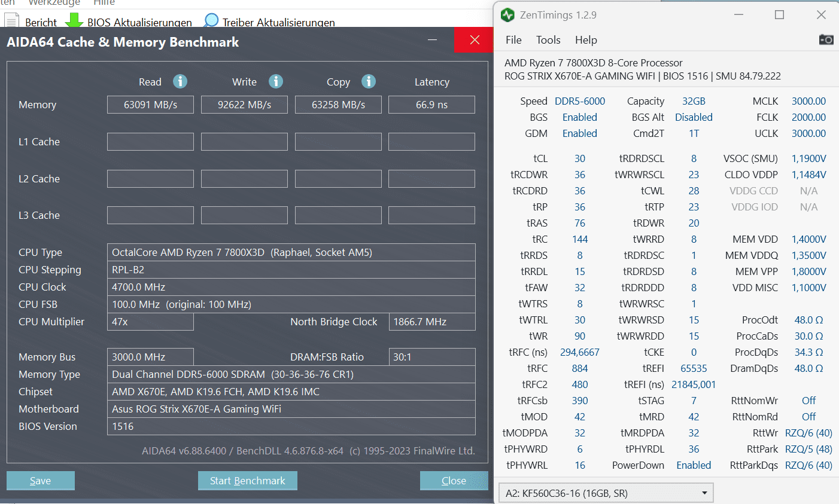The height and width of the screenshot is (504, 839).
Task: Click the Memory Copy 63258 MB/s field
Action: [338, 105]
